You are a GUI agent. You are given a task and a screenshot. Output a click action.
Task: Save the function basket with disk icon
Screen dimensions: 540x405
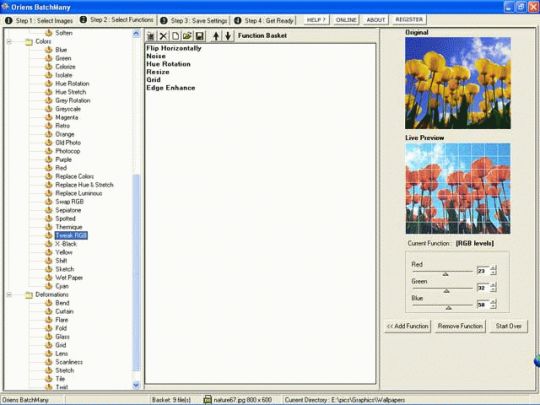tap(199, 36)
